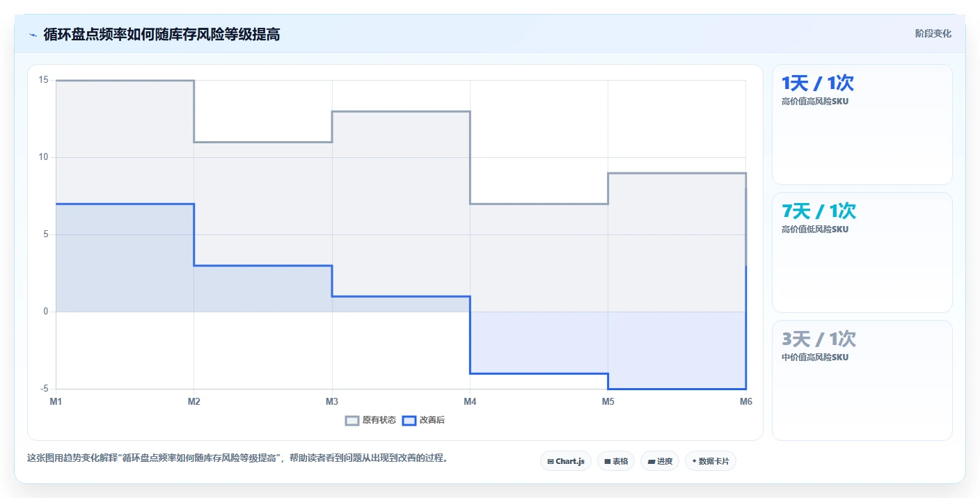Click the -5 y-axis value
Image resolution: width=980 pixels, height=498 pixels.
coord(45,389)
